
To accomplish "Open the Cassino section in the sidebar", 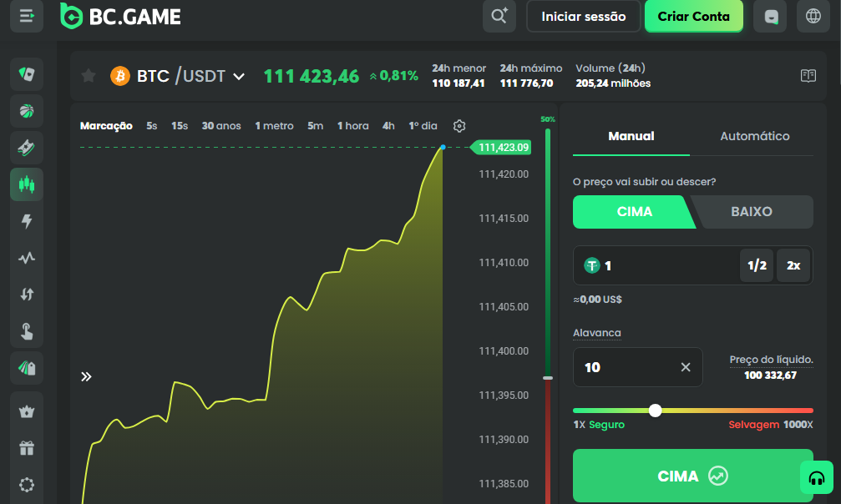I will pyautogui.click(x=26, y=74).
